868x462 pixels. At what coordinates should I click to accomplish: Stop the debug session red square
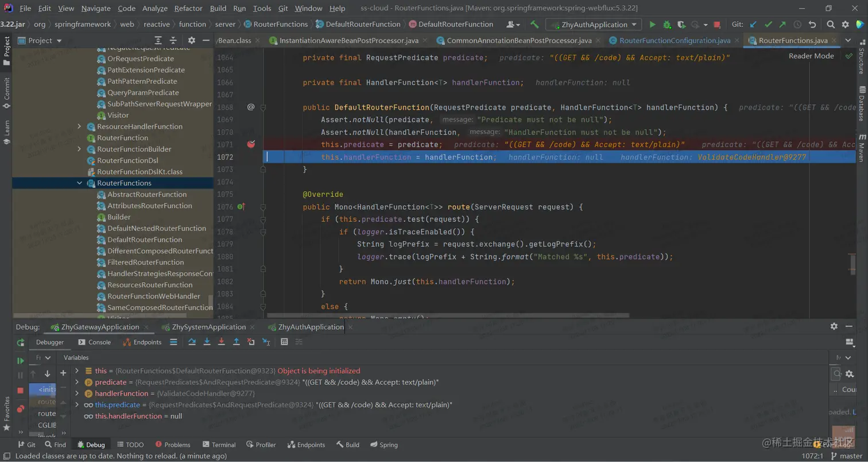click(21, 391)
